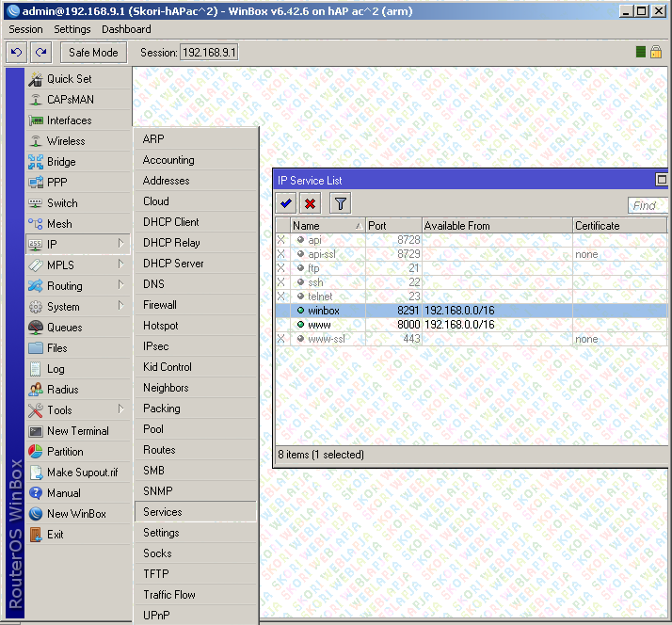The height and width of the screenshot is (625, 672).
Task: Expand the Routing submenu arrow
Action: point(120,286)
